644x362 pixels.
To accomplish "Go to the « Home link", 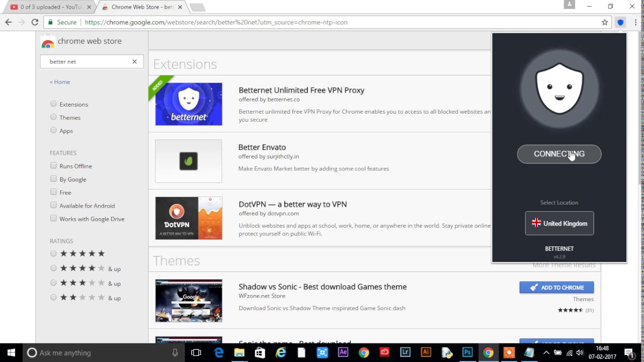I will [x=60, y=82].
